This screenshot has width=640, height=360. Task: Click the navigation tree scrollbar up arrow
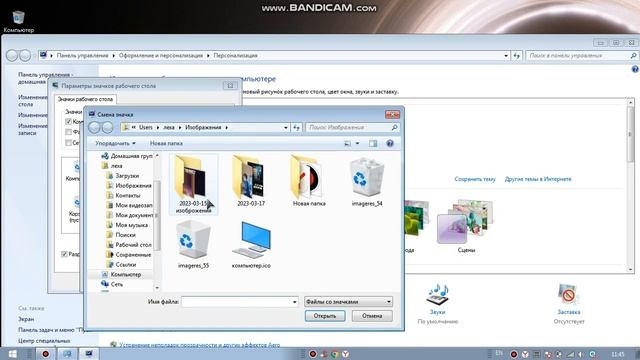point(158,156)
